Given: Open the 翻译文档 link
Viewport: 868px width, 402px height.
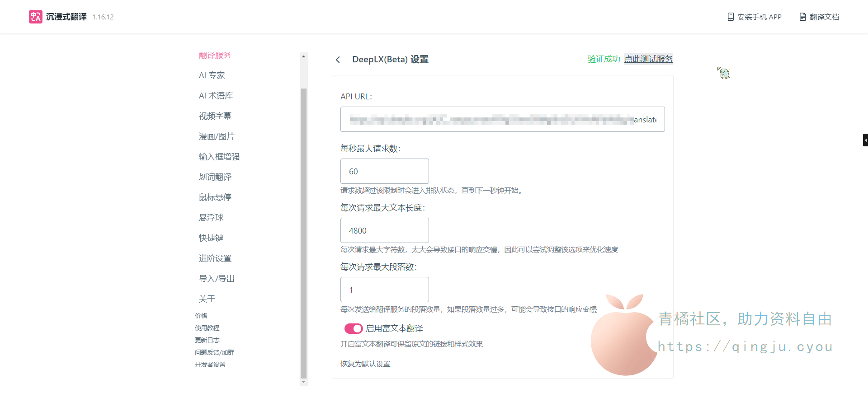Looking at the screenshot, I should (x=825, y=17).
